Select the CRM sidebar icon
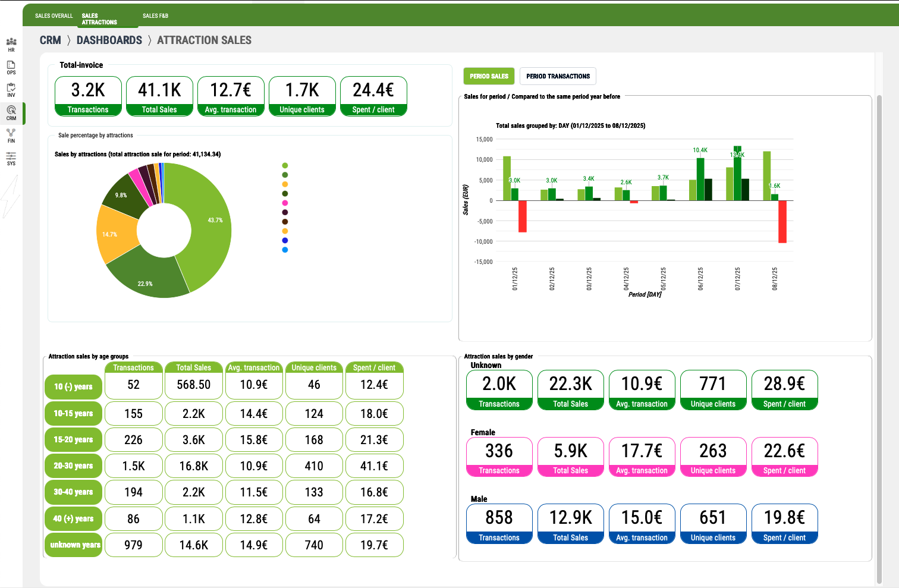899x588 pixels. coord(11,112)
